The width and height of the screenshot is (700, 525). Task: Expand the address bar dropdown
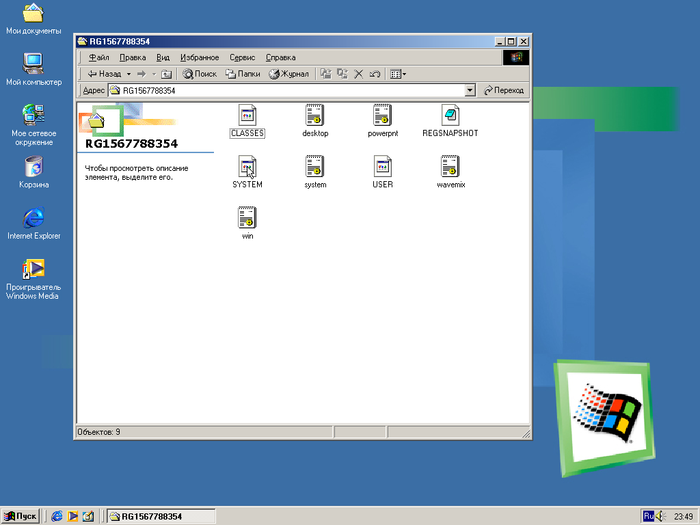(x=470, y=90)
